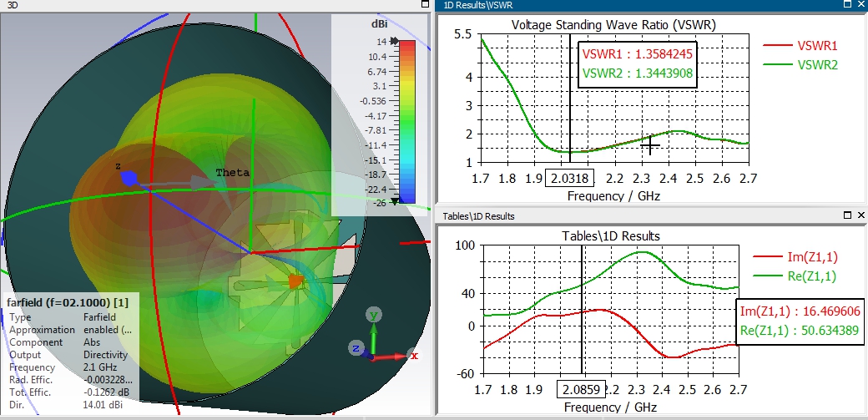Click the blue z-axis arrowhead on the farfield
868x420 pixels.
129,179
